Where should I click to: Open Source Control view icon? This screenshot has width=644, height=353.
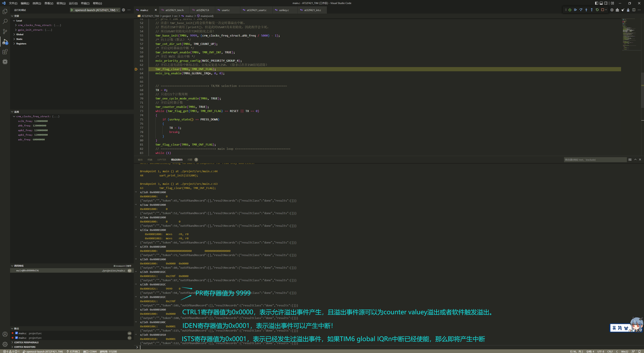coord(5,32)
